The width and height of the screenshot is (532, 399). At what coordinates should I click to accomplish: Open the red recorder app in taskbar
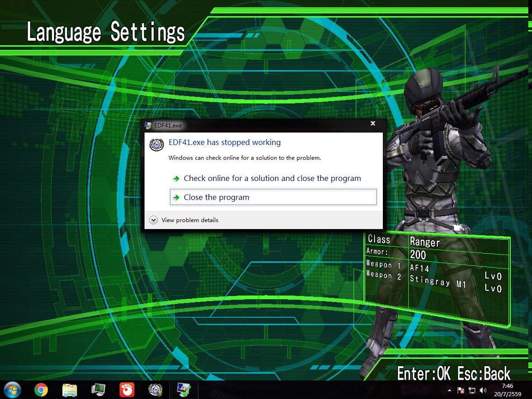(x=127, y=390)
